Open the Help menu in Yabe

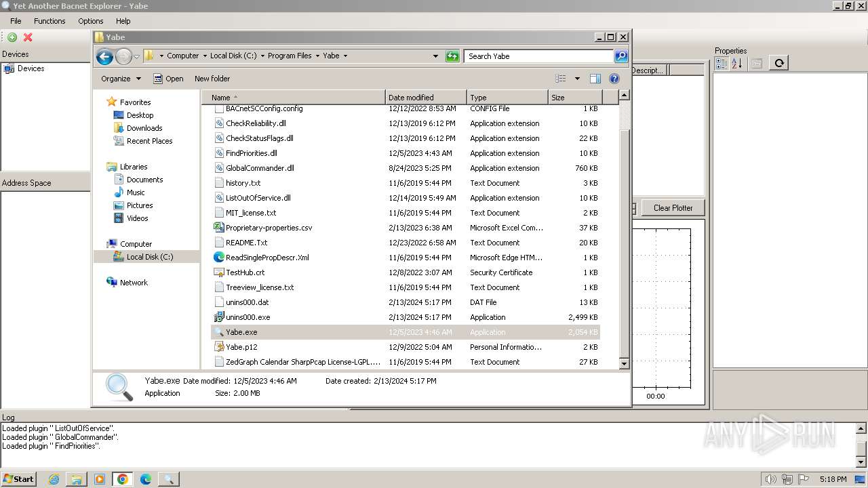pos(123,21)
